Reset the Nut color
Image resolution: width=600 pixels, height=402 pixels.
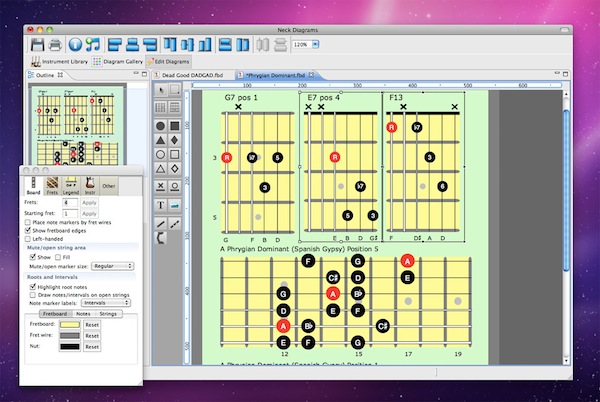click(x=92, y=347)
